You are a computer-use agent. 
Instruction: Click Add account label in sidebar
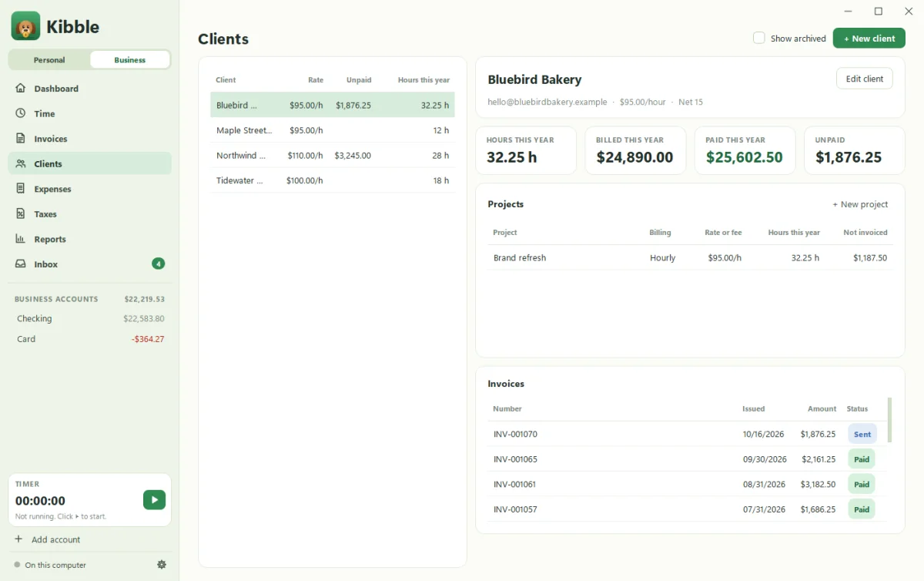pyautogui.click(x=55, y=539)
